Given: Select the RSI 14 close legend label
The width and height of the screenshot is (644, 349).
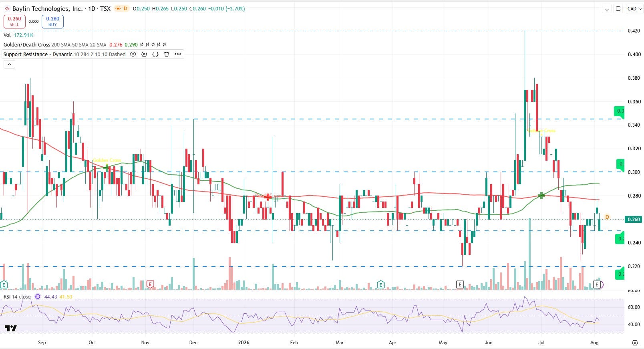Looking at the screenshot, I should tap(17, 297).
